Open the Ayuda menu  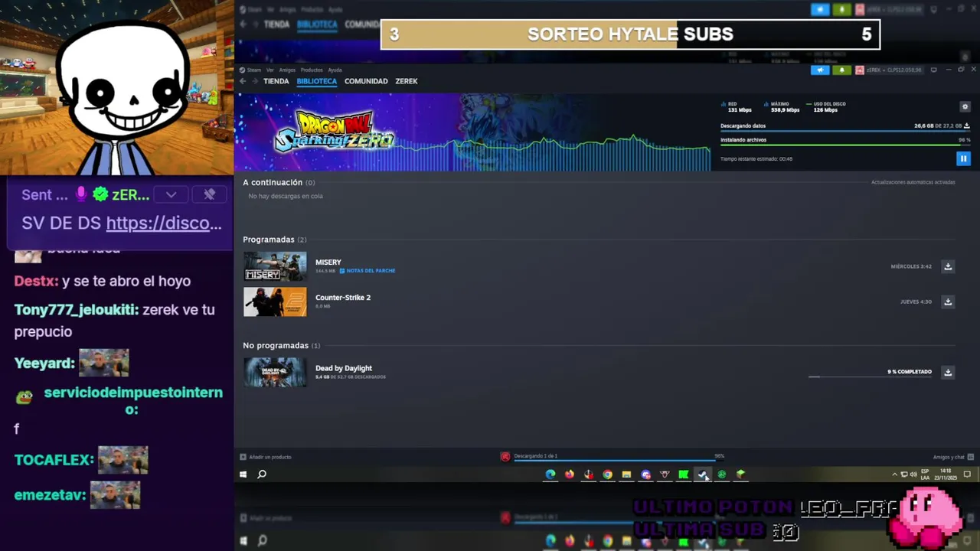tap(335, 70)
